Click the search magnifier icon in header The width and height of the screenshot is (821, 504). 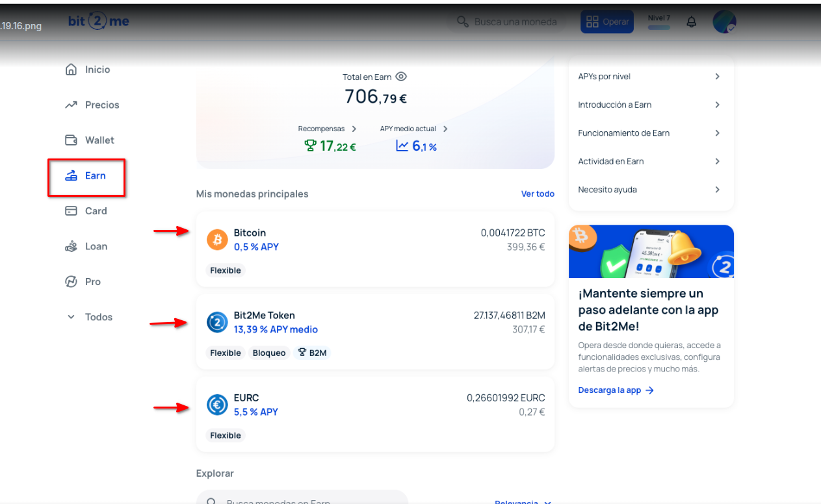[x=463, y=22]
